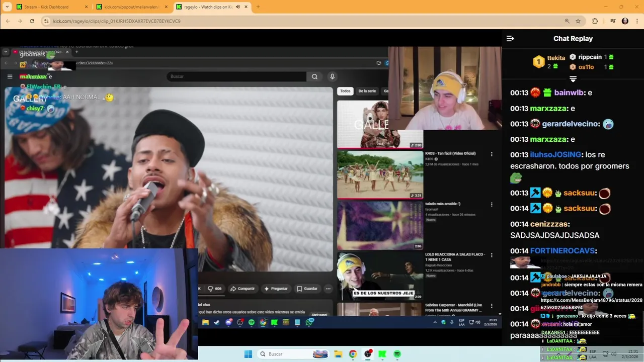This screenshot has width=644, height=362.
Task: Click the kick.com address bar URL
Action: (x=117, y=21)
